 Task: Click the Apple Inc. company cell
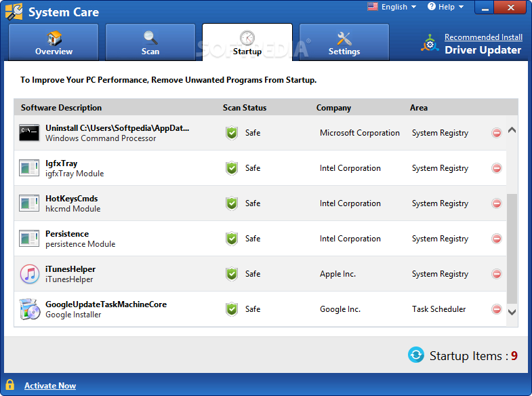[x=337, y=274]
